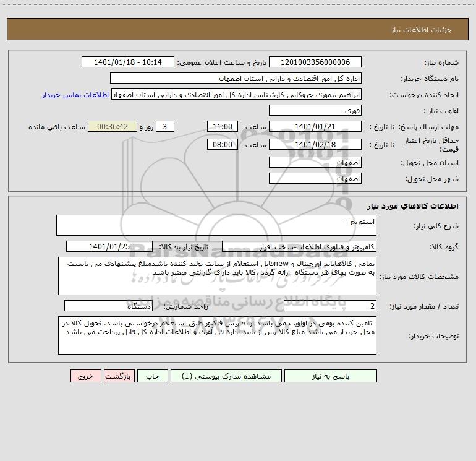Select the need number field 1201003356000006

click(x=315, y=62)
